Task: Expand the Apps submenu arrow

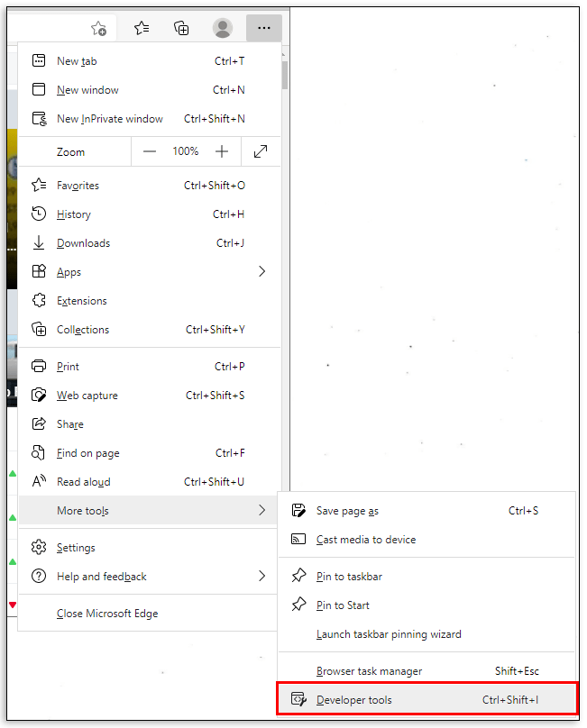Action: 261,272
